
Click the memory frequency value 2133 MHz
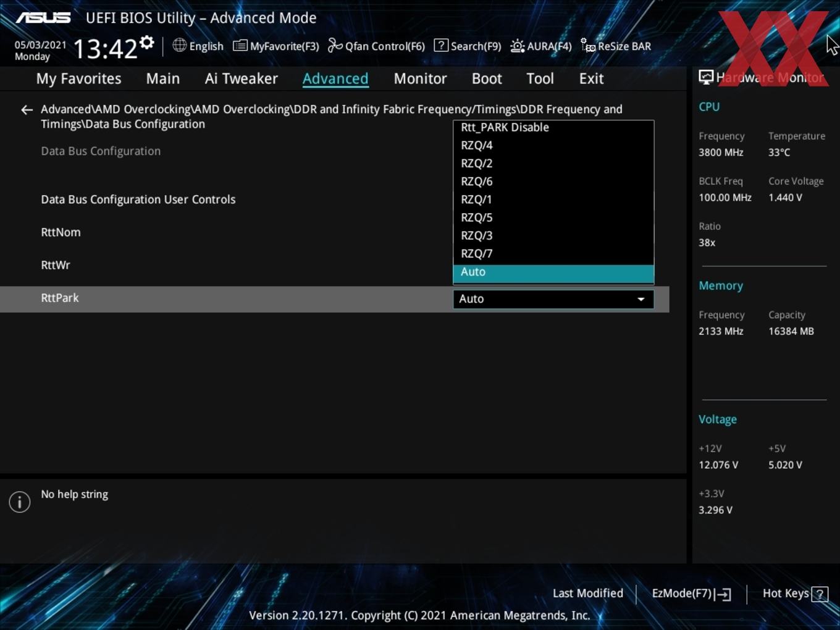point(721,331)
